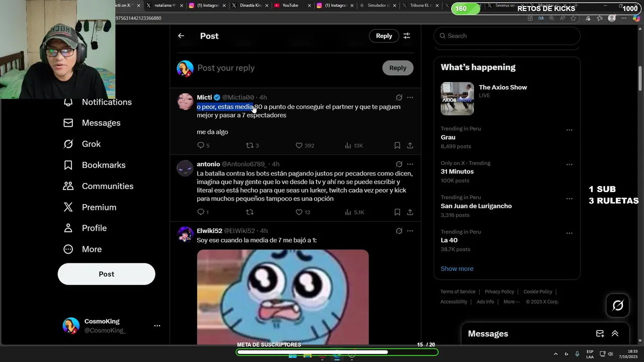644x362 pixels.
Task: Open Communities in the sidebar
Action: [x=99, y=186]
